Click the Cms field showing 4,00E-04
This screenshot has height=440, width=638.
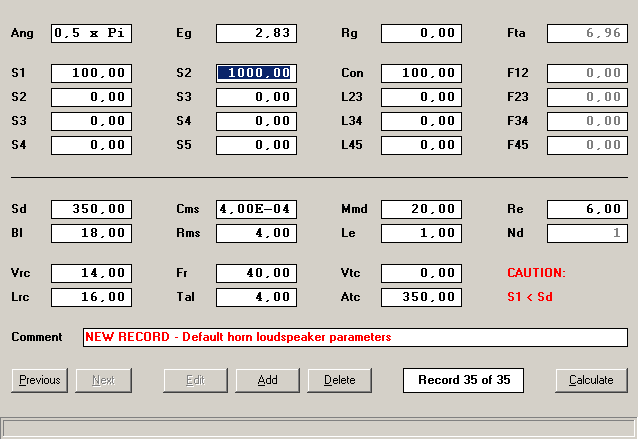coord(256,209)
